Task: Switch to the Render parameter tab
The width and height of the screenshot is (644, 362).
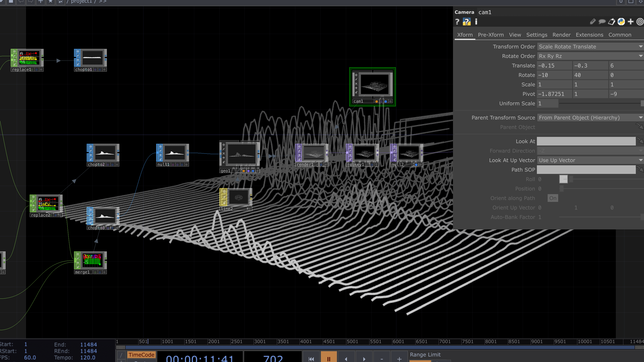Action: tap(561, 35)
